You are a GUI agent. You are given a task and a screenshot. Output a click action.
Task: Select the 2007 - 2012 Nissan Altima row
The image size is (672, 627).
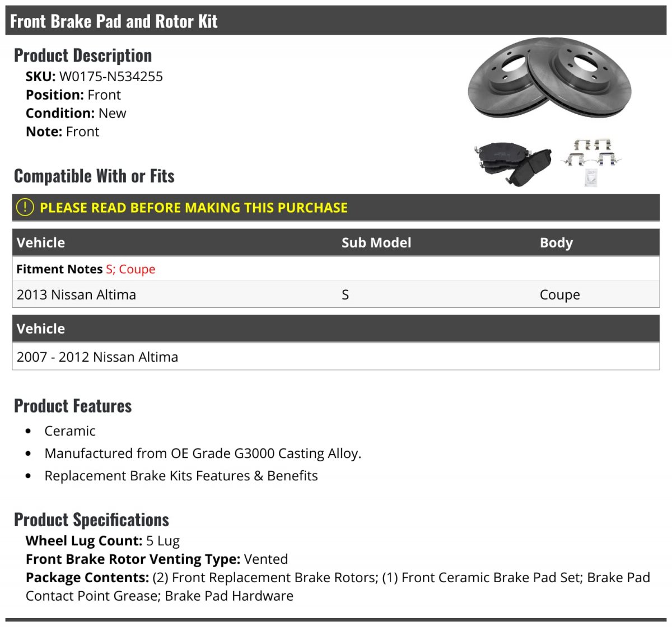336,357
